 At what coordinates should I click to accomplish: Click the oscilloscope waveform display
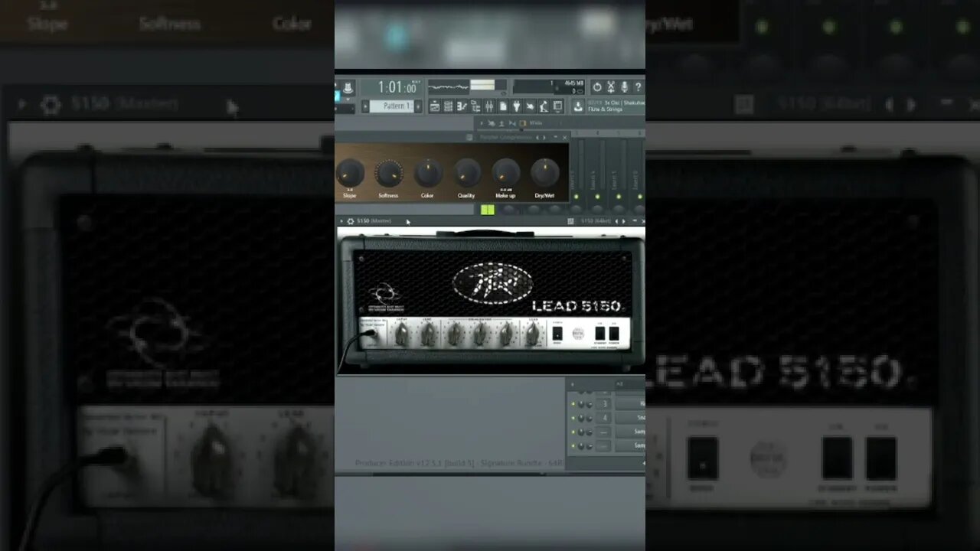449,86
